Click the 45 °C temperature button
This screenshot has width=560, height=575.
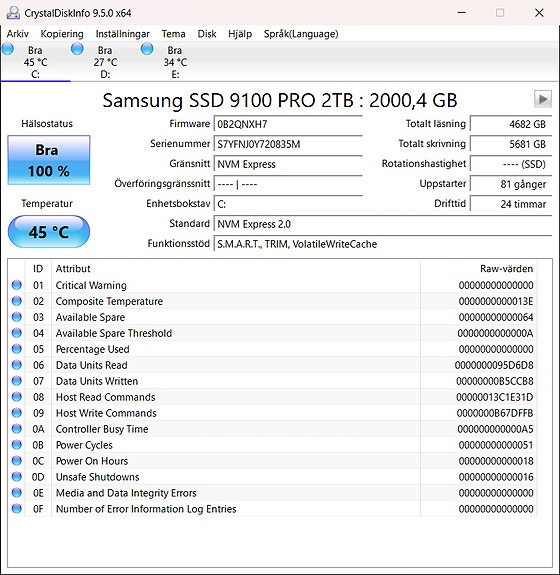(49, 232)
